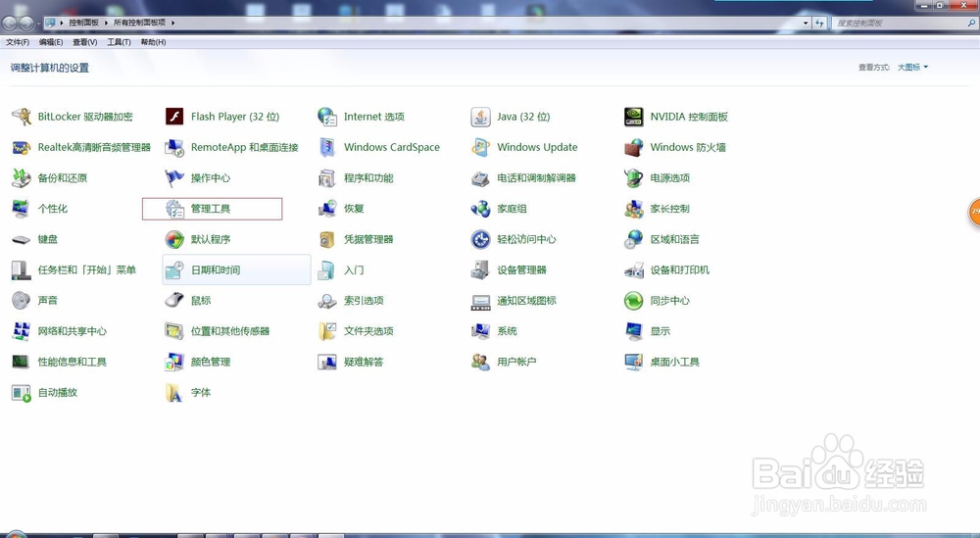The image size is (980, 538).
Task: Open BitLocker 驱动器加密 icon
Action: pyautogui.click(x=22, y=117)
